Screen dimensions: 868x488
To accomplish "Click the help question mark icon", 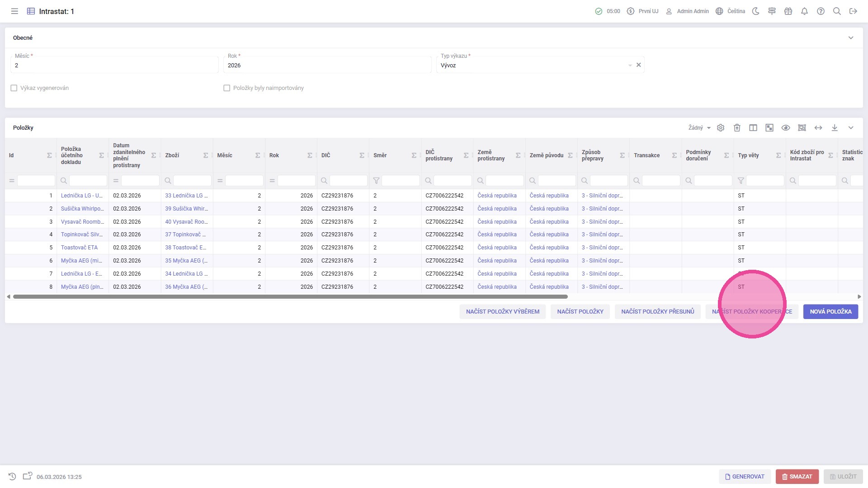I will 821,11.
